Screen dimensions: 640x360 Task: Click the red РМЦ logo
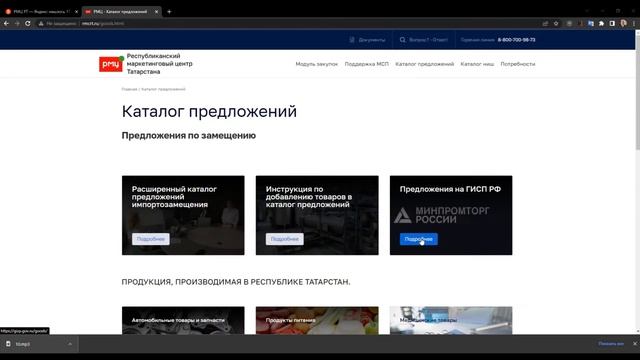[x=111, y=64]
